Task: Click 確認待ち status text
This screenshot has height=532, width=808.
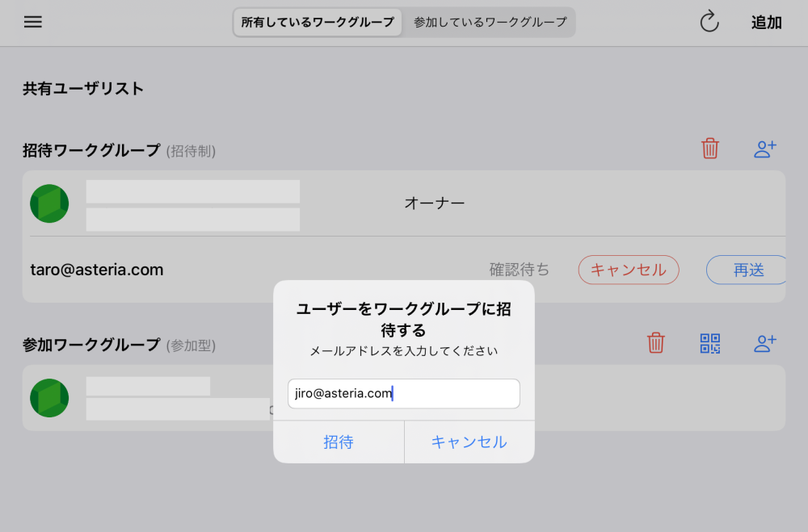Action: pyautogui.click(x=519, y=270)
